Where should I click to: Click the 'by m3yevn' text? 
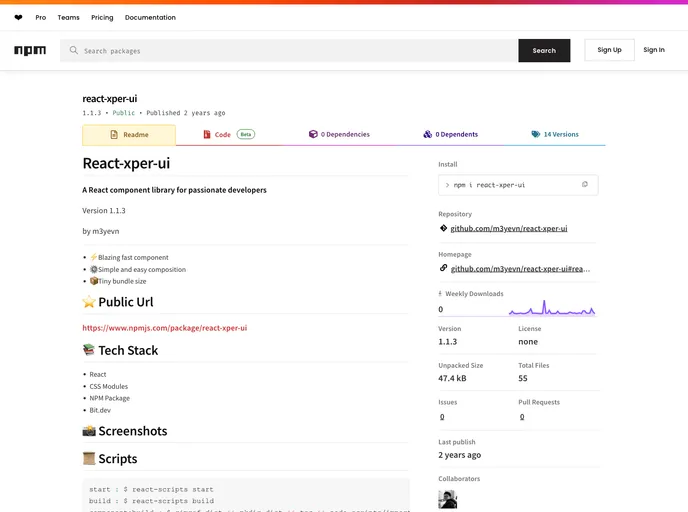(101, 231)
